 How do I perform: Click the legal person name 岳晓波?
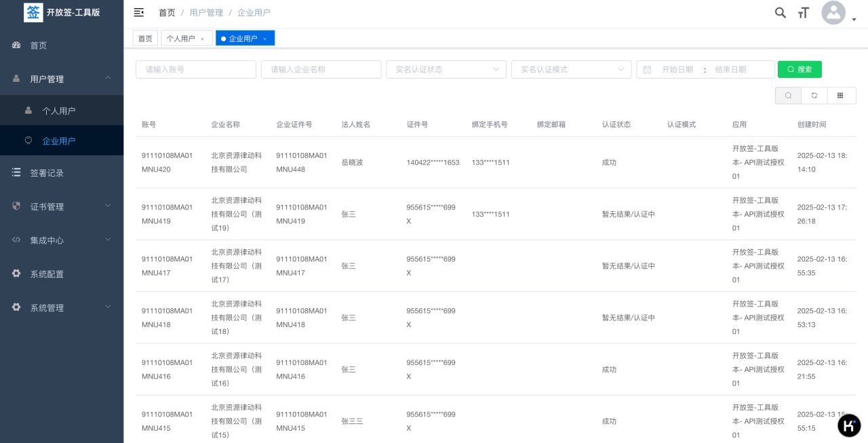coord(352,163)
